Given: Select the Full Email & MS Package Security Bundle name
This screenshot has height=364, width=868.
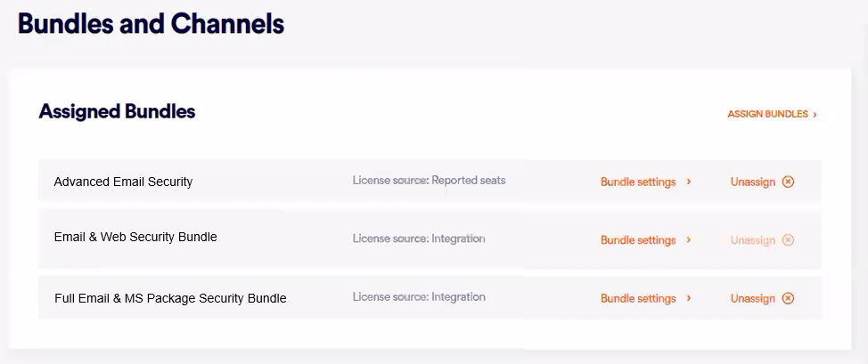Looking at the screenshot, I should [170, 298].
